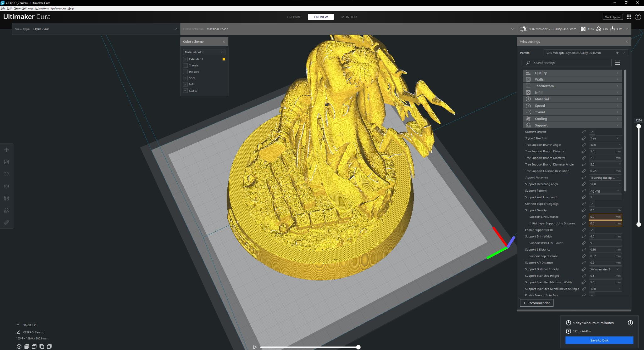Open the Edit menu

(10, 8)
